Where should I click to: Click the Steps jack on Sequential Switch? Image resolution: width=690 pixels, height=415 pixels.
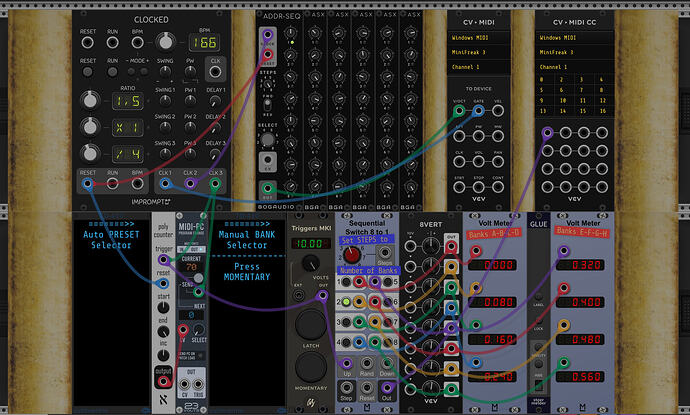point(385,253)
